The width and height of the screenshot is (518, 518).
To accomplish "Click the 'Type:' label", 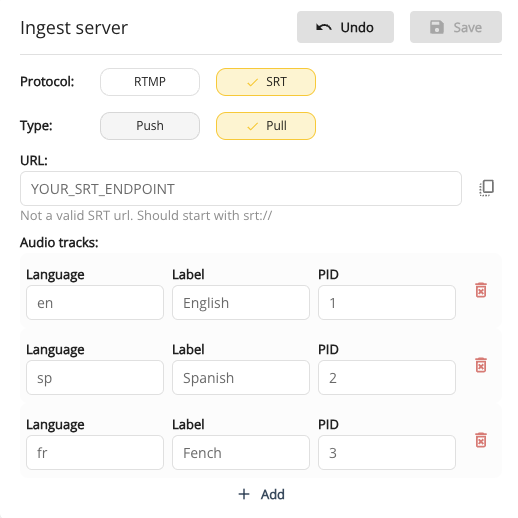I will click(x=36, y=126).
